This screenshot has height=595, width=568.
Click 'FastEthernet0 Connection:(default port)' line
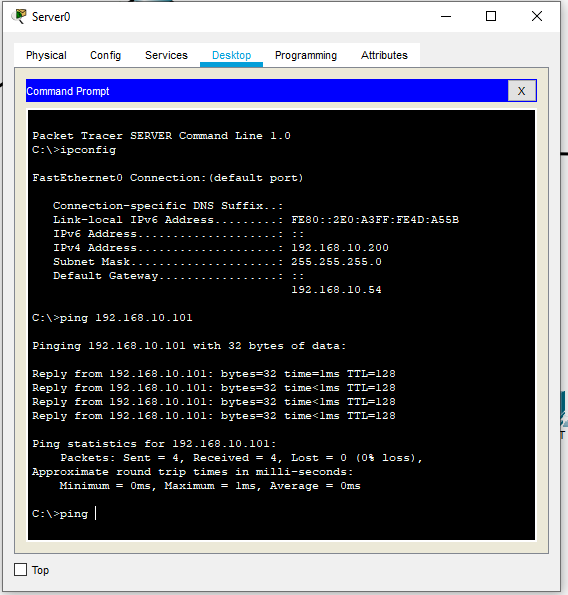[x=168, y=178]
